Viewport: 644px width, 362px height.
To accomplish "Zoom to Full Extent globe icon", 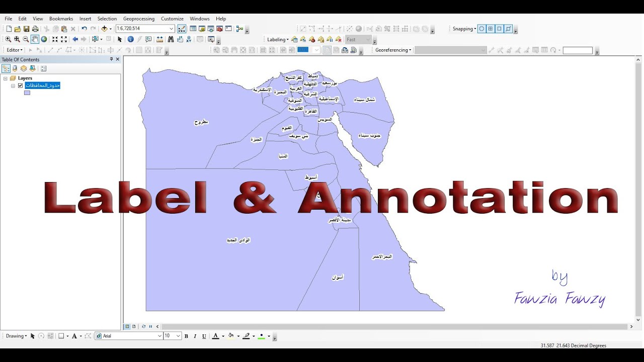I will (x=44, y=39).
